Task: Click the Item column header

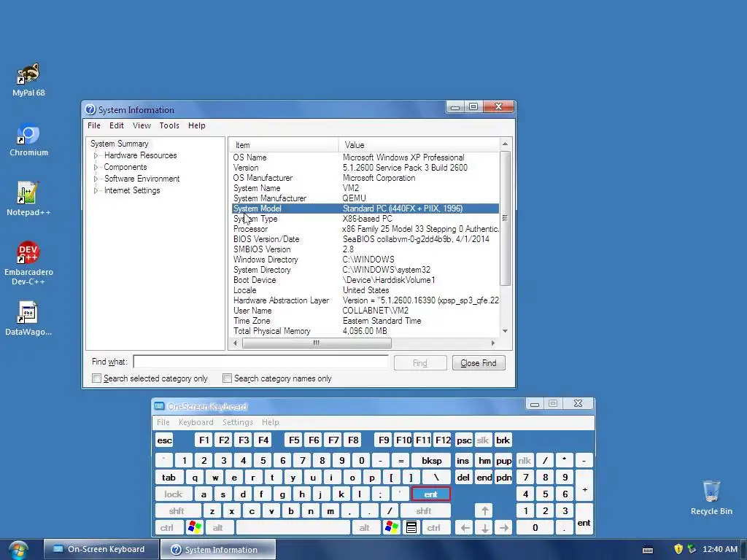Action: (x=284, y=145)
